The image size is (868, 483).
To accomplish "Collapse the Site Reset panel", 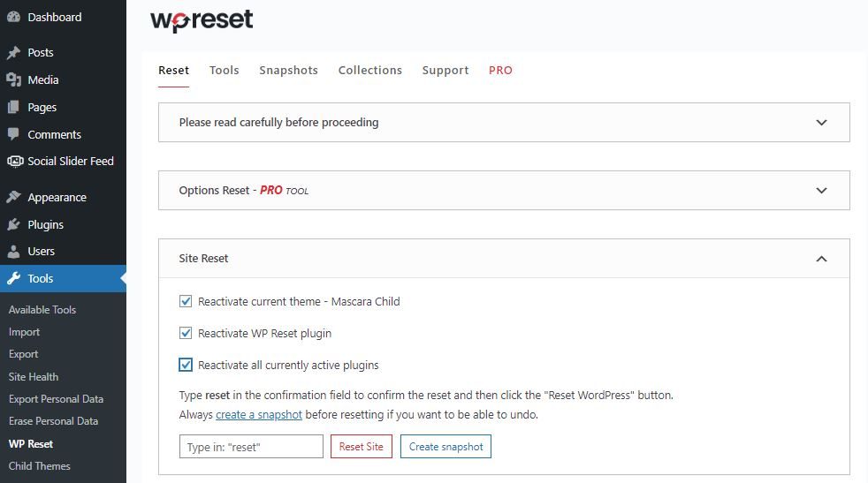I will pos(821,259).
